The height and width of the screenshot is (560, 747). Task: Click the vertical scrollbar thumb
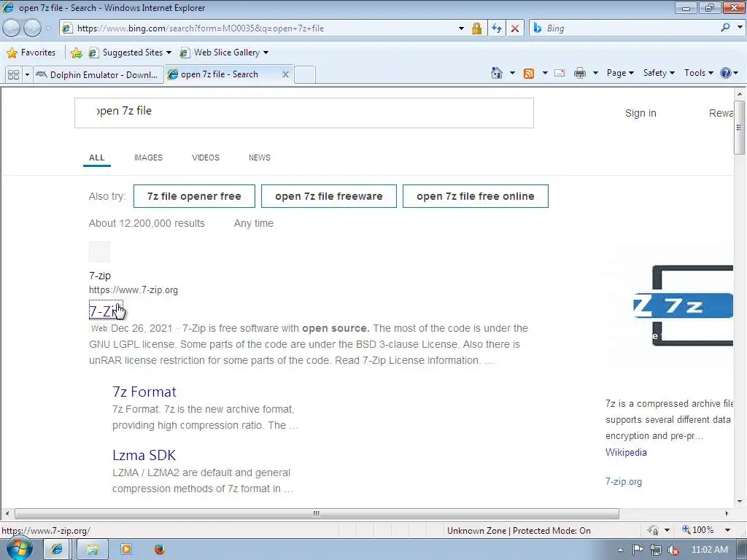(739, 127)
